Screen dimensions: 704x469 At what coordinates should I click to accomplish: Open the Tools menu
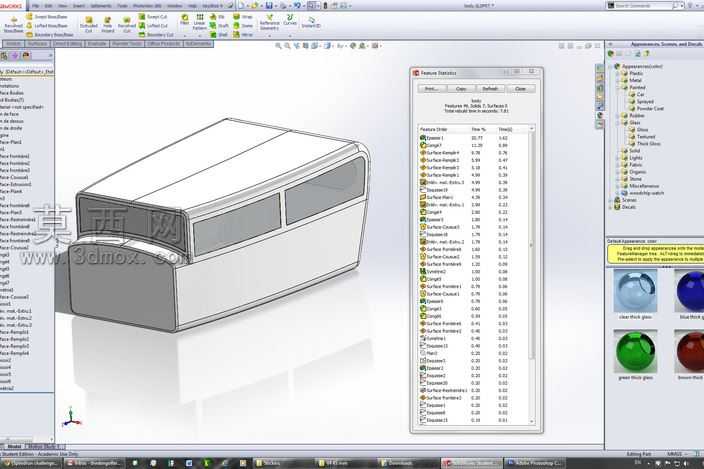click(x=122, y=6)
